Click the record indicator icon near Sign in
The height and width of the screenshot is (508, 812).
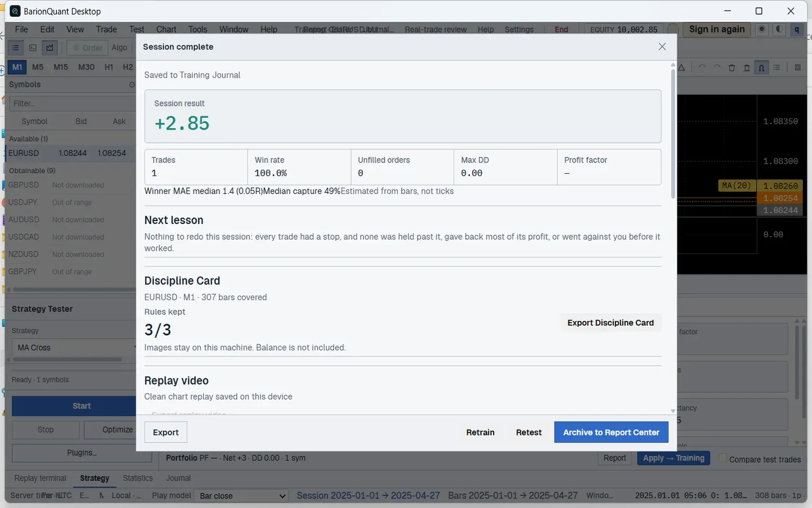tap(762, 29)
